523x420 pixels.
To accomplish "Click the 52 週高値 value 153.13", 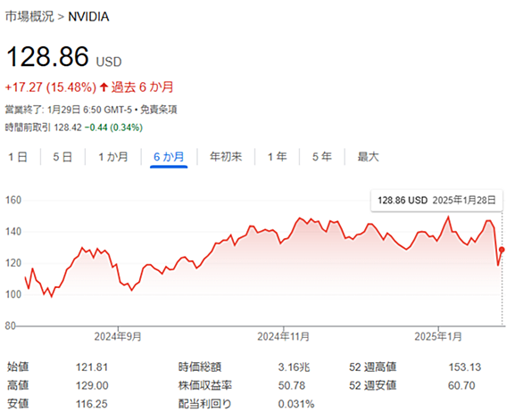I will pyautogui.click(x=465, y=367).
